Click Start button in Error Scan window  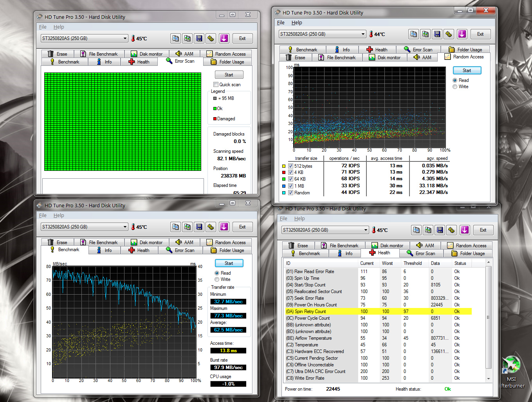click(x=229, y=75)
